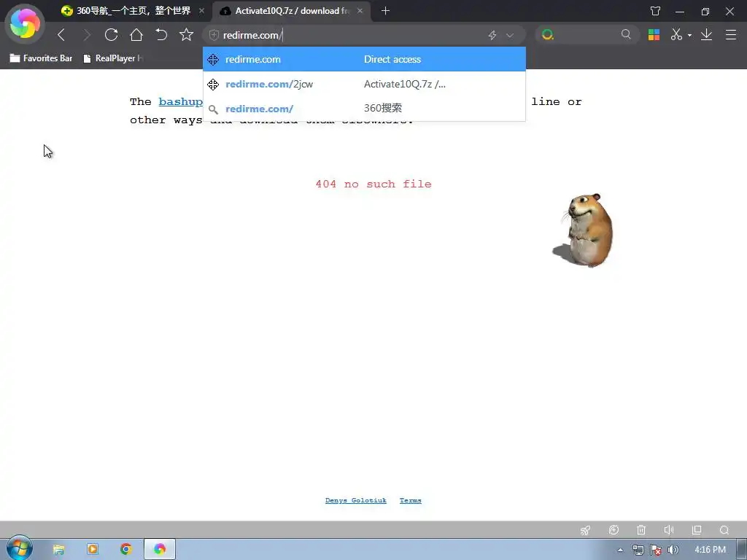
Task: Click the forward navigation arrow
Action: pyautogui.click(x=86, y=35)
